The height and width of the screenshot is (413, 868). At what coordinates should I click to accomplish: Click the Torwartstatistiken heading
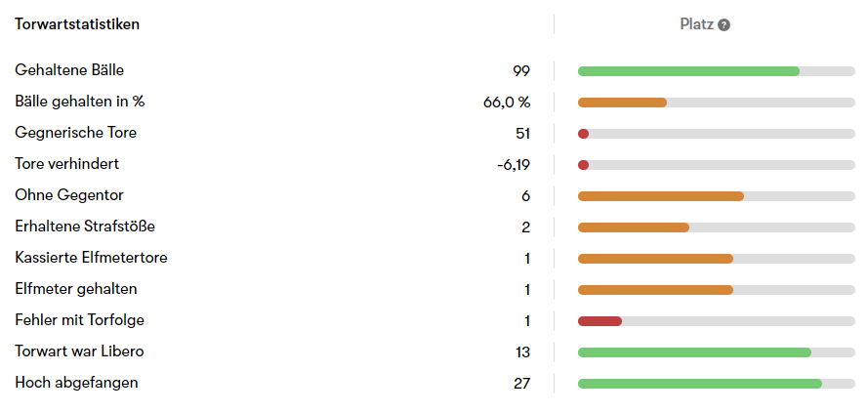point(77,24)
